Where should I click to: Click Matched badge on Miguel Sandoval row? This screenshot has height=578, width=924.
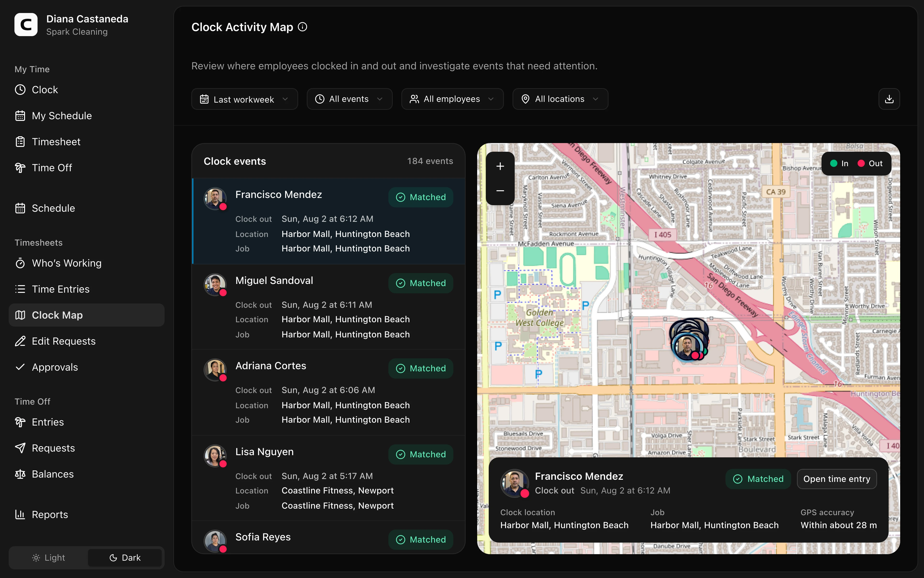(421, 283)
